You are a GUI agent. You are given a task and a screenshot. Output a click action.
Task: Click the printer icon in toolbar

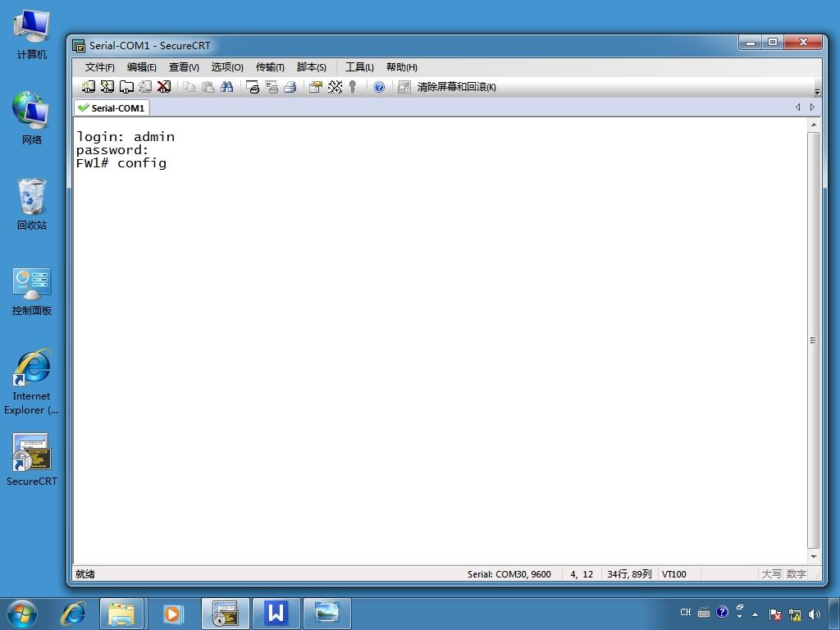tap(290, 87)
